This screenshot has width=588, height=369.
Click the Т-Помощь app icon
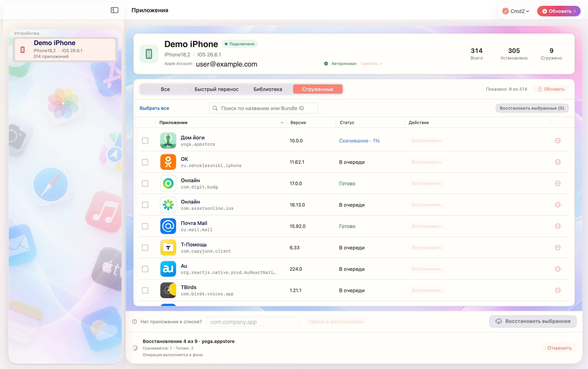[x=168, y=247]
